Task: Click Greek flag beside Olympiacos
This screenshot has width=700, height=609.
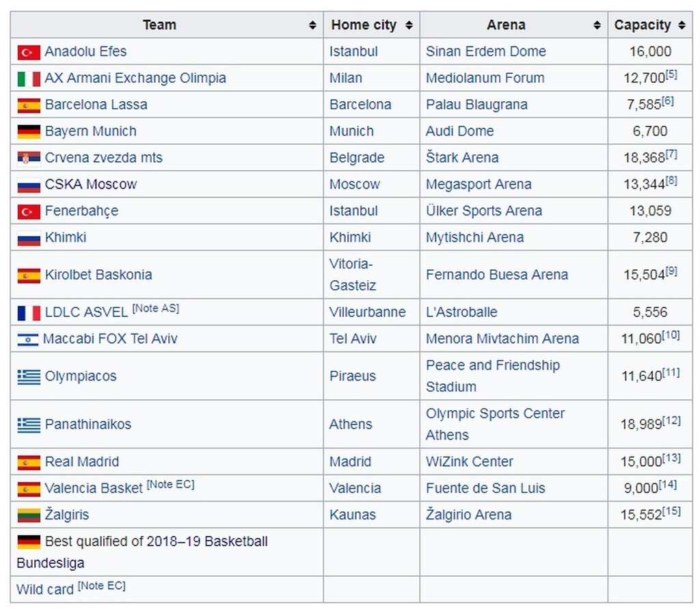Action: 29,377
